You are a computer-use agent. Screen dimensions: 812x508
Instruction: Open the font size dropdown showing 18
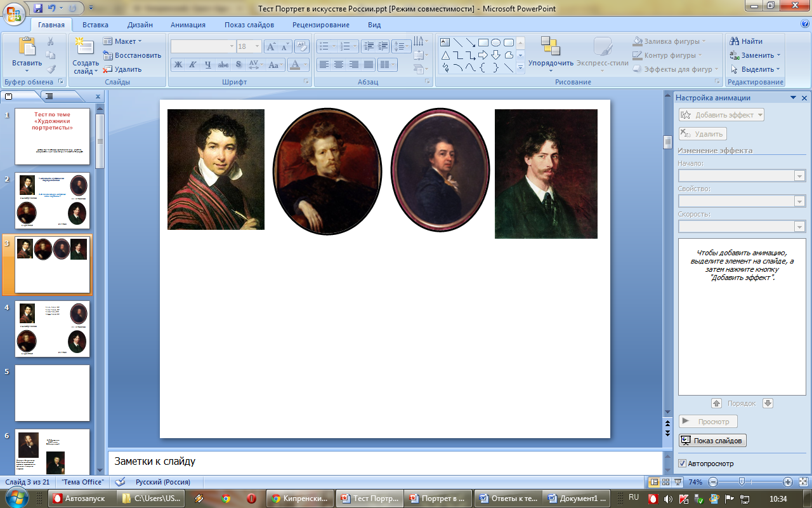(257, 46)
